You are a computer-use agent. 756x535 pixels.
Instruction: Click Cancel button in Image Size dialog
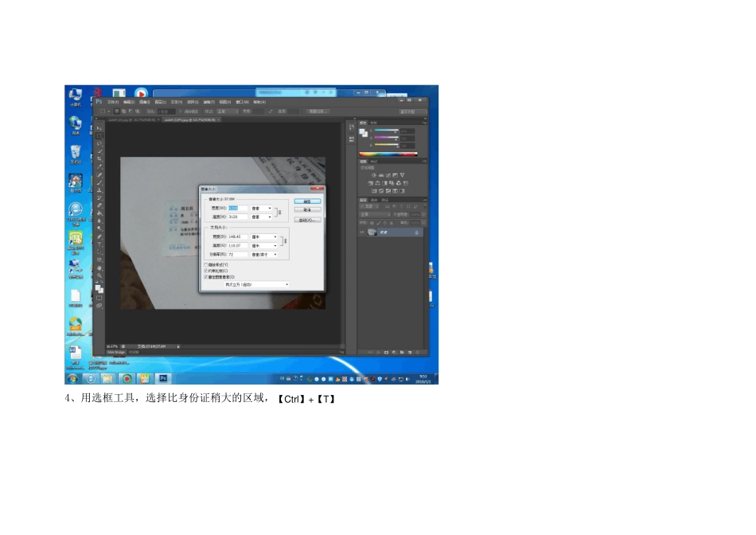pyautogui.click(x=307, y=210)
